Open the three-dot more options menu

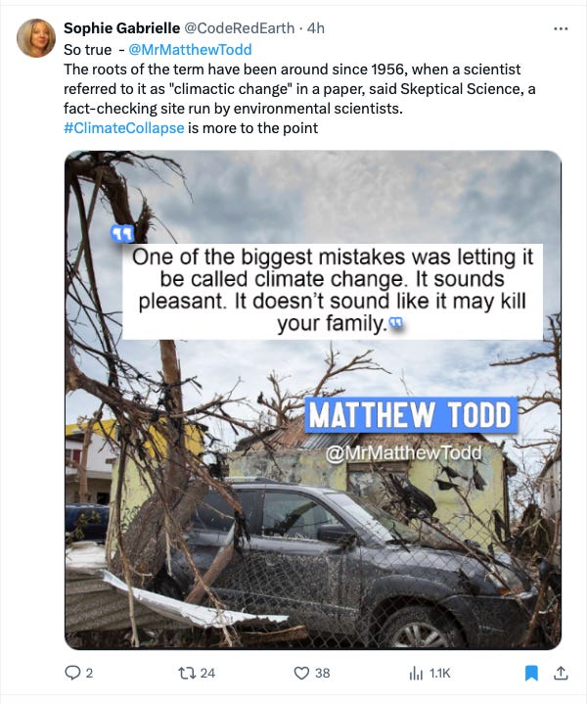click(x=561, y=28)
